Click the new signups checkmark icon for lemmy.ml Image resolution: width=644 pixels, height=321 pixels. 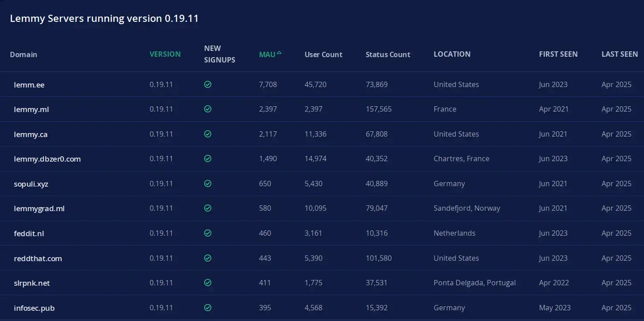click(x=208, y=109)
